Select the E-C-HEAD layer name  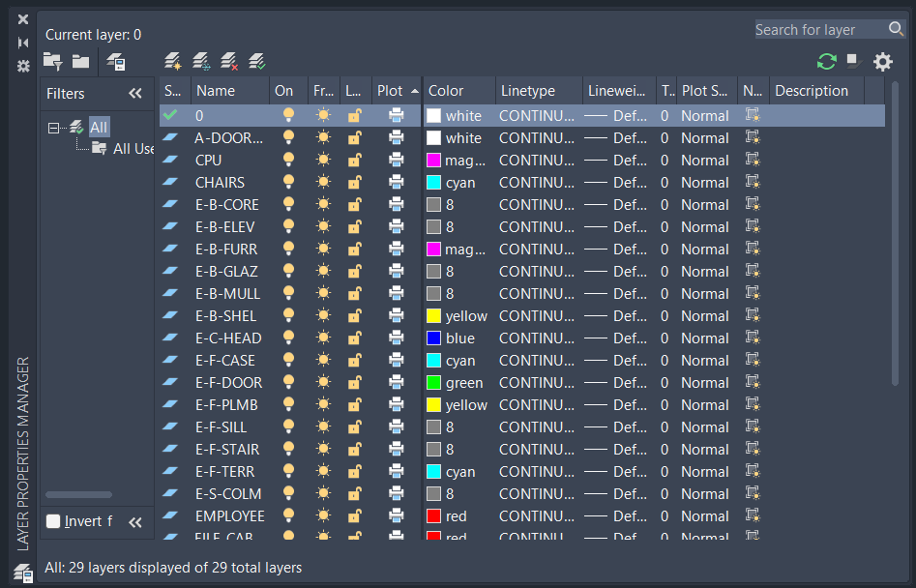(228, 338)
